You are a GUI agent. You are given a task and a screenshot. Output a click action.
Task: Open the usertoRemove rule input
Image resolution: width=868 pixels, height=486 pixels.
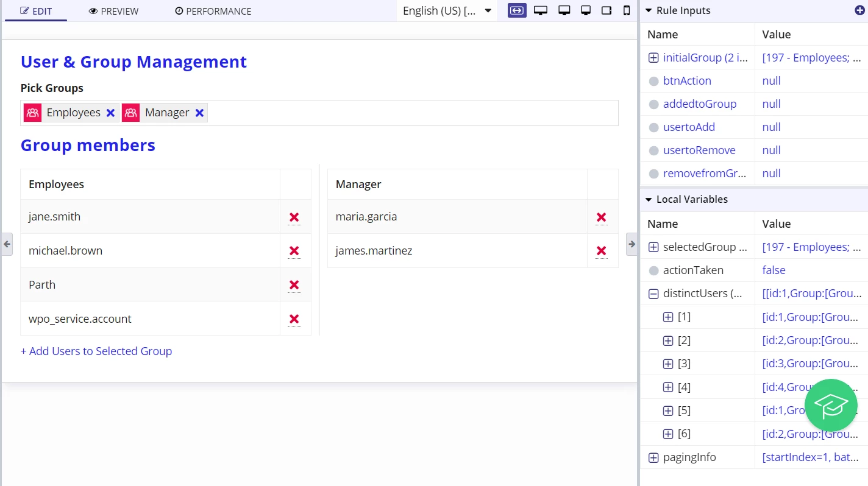coord(699,150)
